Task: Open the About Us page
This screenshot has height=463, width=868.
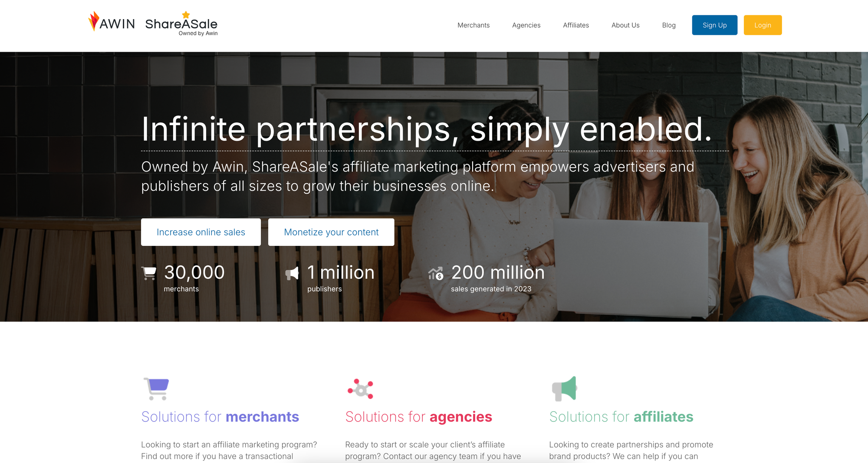Action: tap(625, 25)
